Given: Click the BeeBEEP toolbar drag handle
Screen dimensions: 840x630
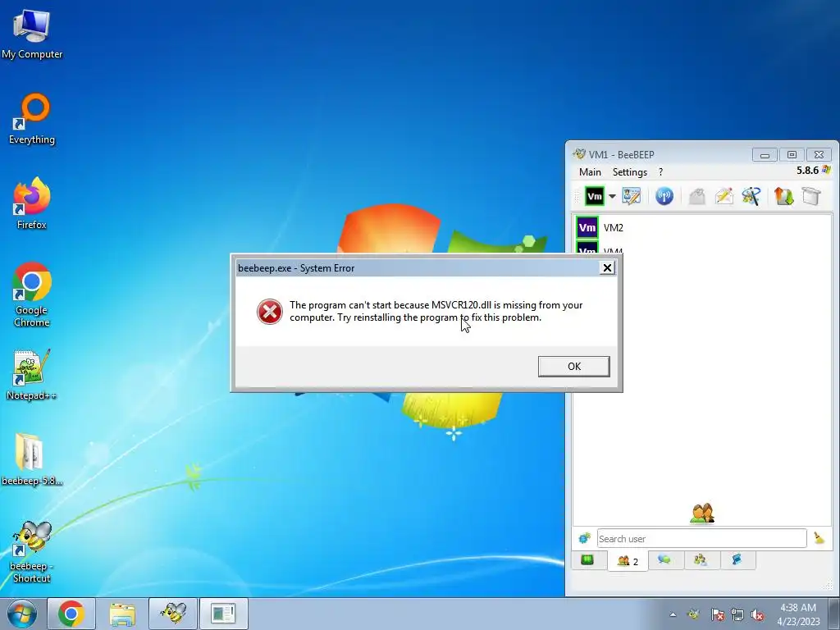Looking at the screenshot, I should pyautogui.click(x=577, y=197).
